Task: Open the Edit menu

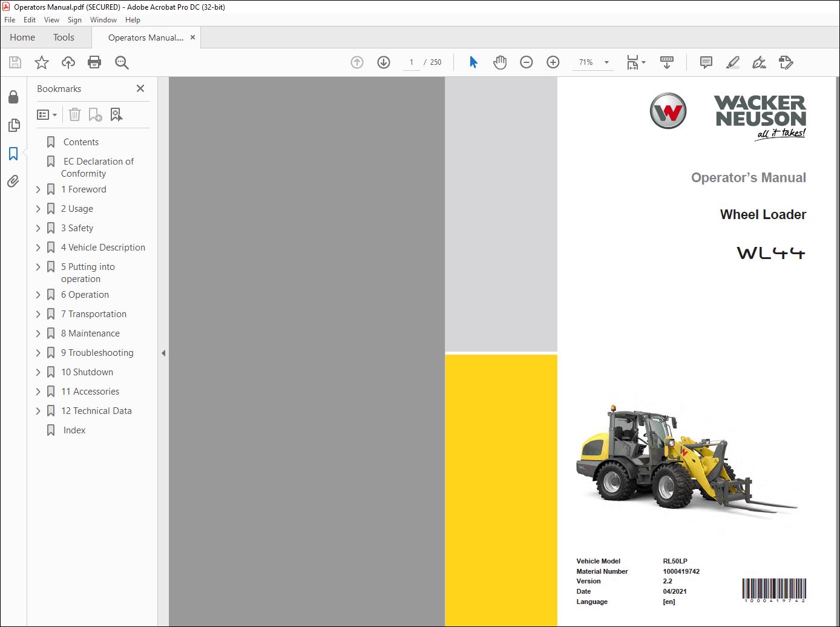Action: 30,20
